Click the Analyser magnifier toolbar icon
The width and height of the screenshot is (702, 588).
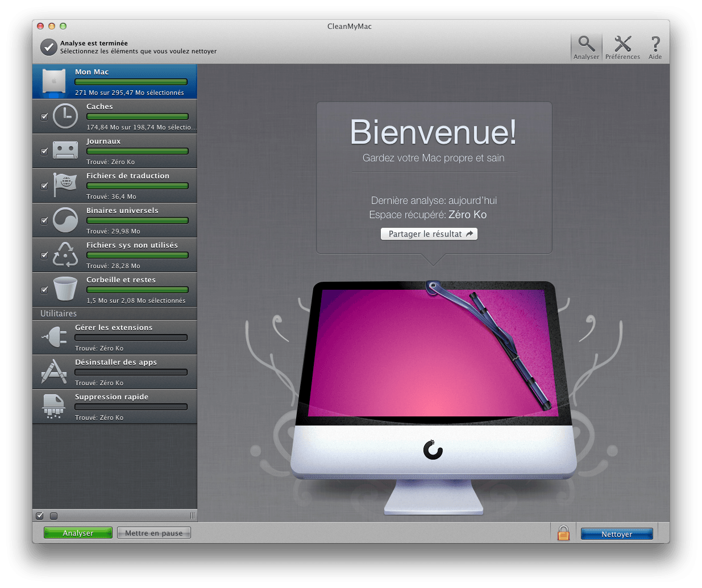pyautogui.click(x=586, y=44)
